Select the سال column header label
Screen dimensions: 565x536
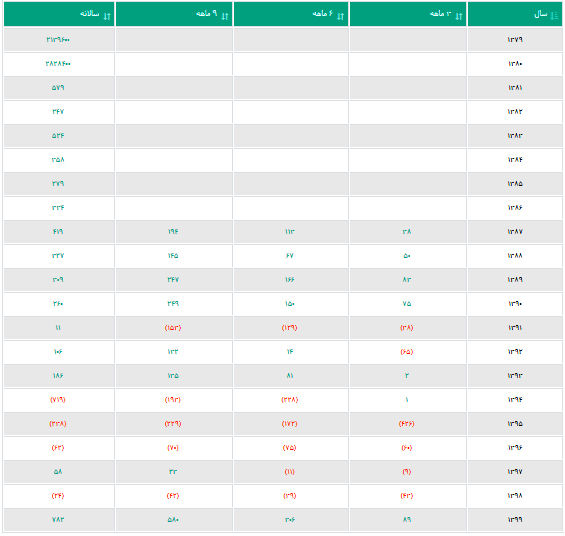(540, 14)
